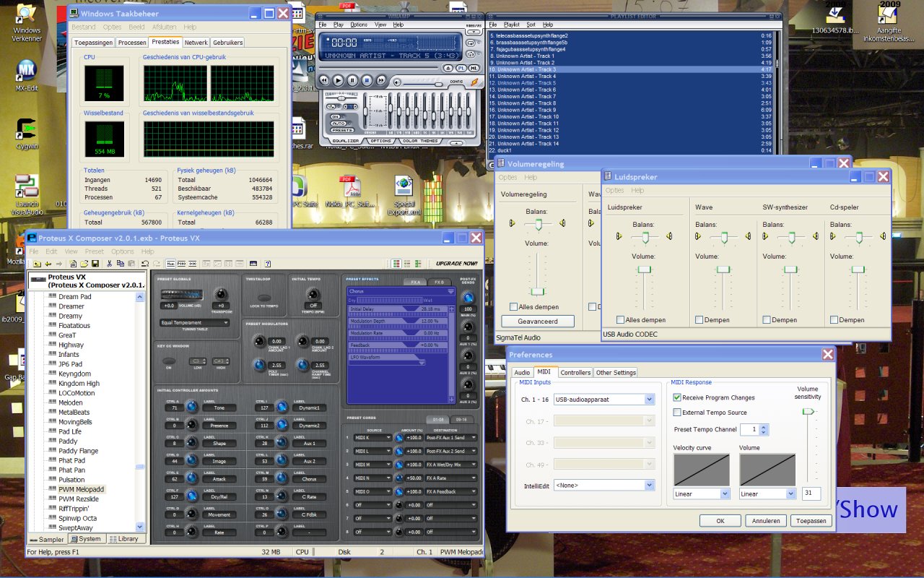The height and width of the screenshot is (578, 924).
Task: Click the UPGRADE NOW! banner in Proteus VX
Action: (456, 264)
